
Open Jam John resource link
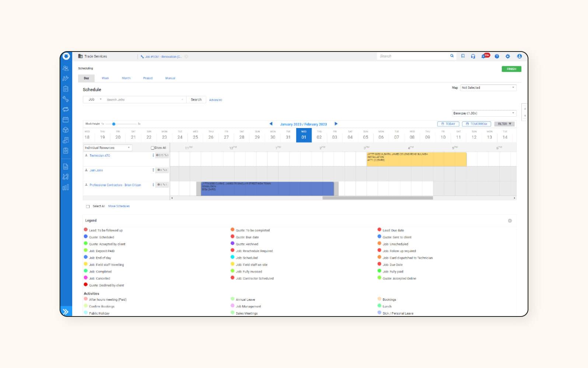click(96, 170)
